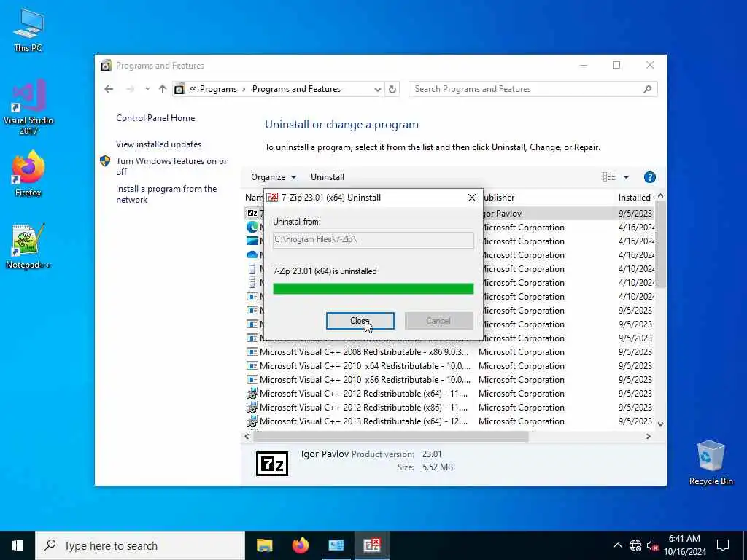Image resolution: width=747 pixels, height=560 pixels.
Task: Click the Back navigation arrow
Action: 109,89
